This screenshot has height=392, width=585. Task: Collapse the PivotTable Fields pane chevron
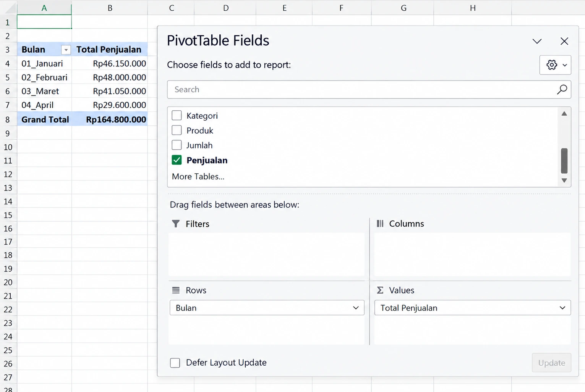pos(537,41)
